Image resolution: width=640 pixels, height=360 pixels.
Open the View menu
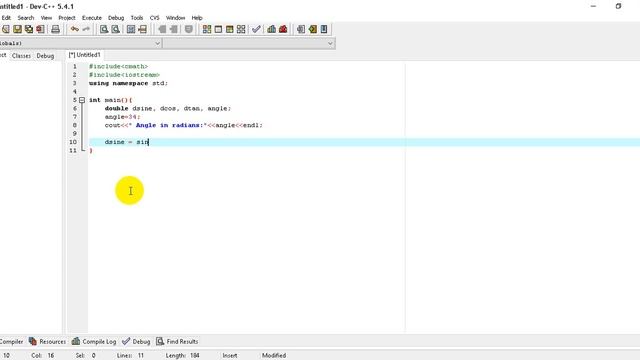point(46,18)
